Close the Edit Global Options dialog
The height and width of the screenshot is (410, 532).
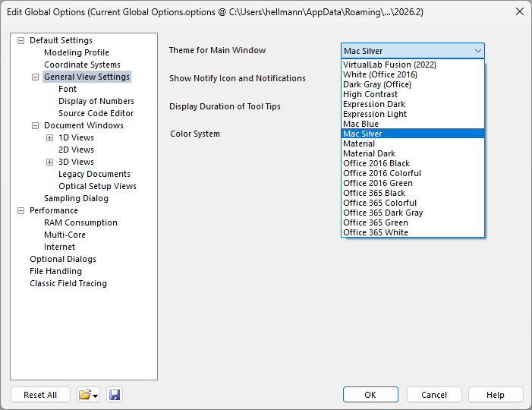tap(519, 12)
